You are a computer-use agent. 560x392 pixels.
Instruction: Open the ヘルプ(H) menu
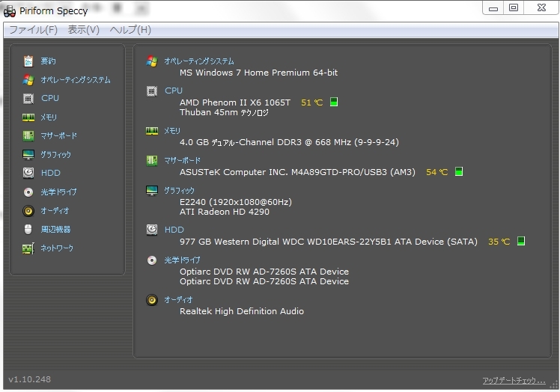[130, 30]
